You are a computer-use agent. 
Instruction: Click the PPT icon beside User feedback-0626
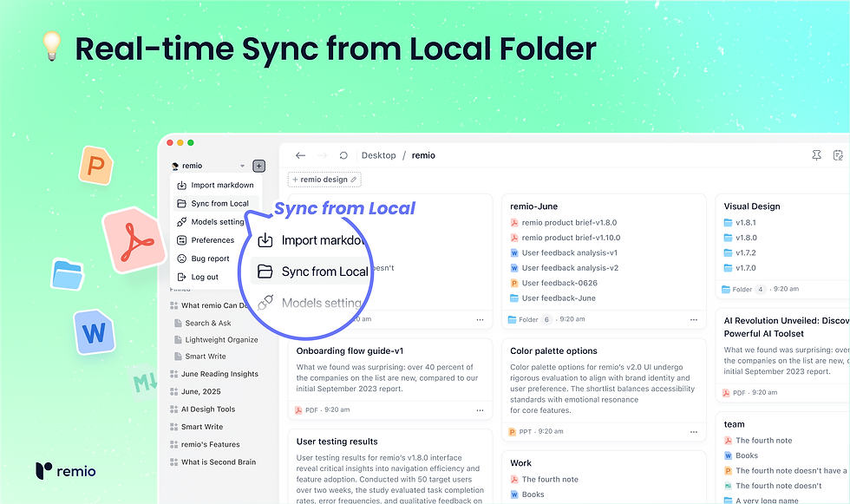point(514,284)
